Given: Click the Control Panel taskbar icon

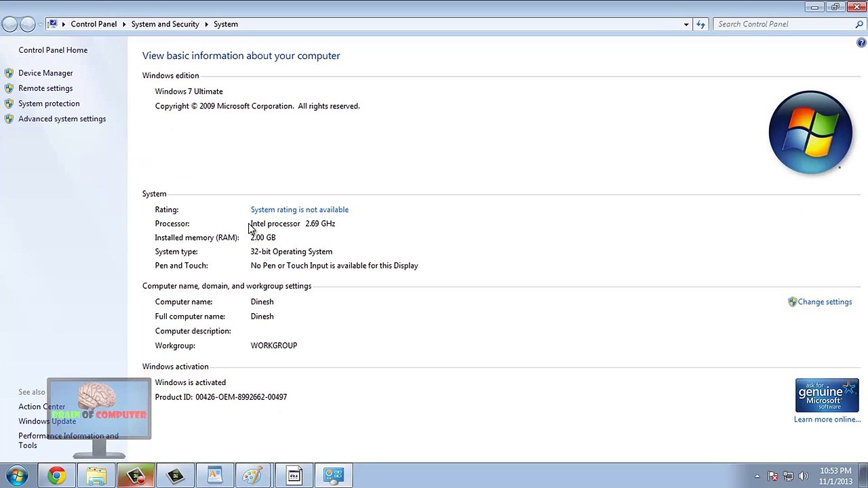Looking at the screenshot, I should click(x=334, y=476).
